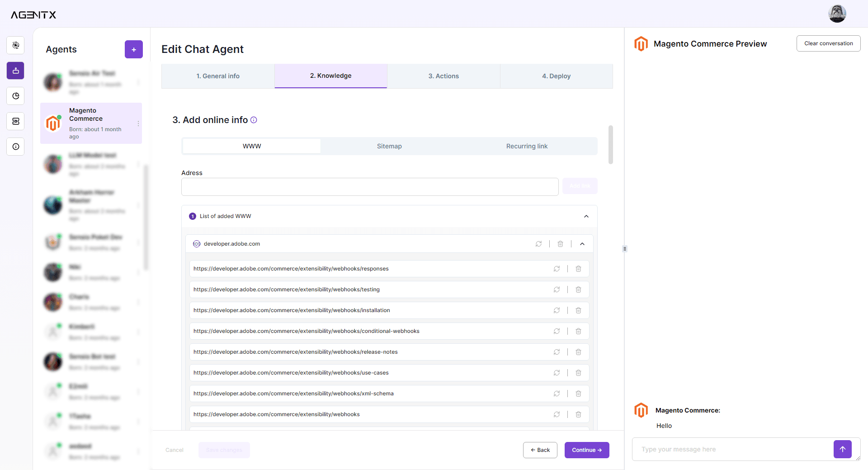868x470 pixels.
Task: Delete the developer.adobe.com domain
Action: (x=560, y=244)
